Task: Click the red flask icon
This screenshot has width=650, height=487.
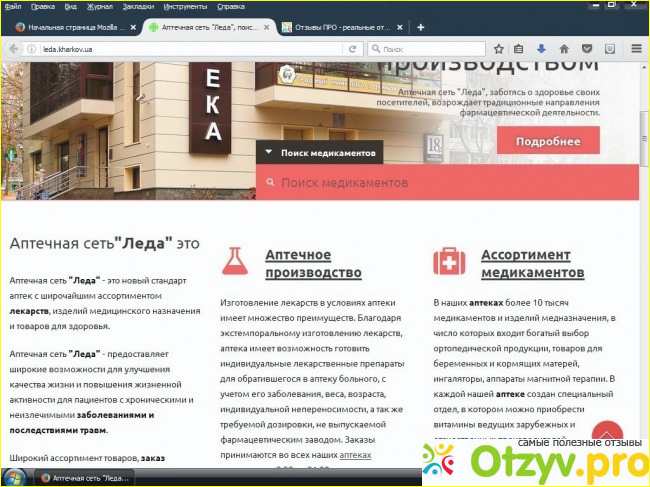Action: [236, 261]
